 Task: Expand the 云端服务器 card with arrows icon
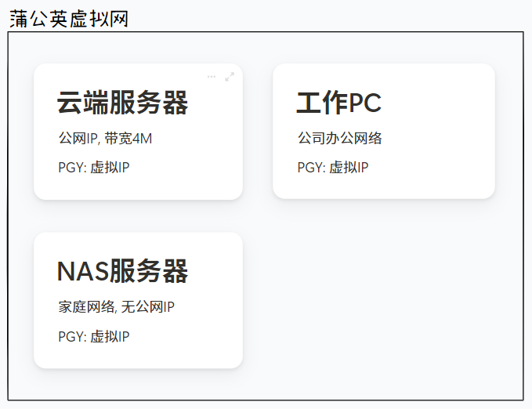(x=230, y=77)
